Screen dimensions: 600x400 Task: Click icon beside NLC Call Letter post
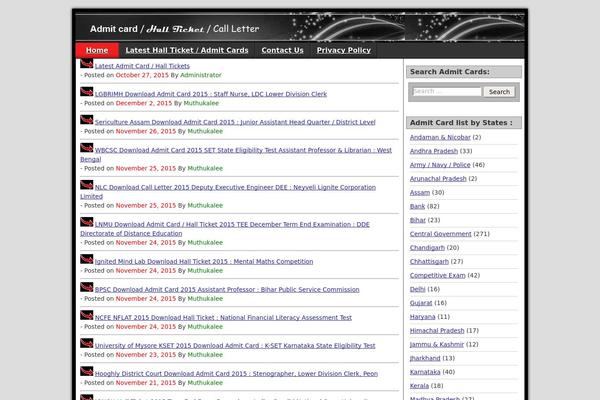(86, 184)
